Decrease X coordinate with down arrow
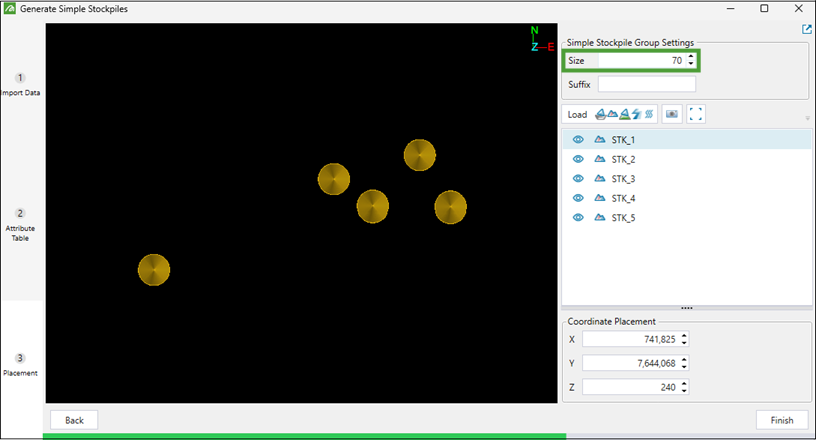Viewport: 816px width, 440px height. pyautogui.click(x=684, y=342)
